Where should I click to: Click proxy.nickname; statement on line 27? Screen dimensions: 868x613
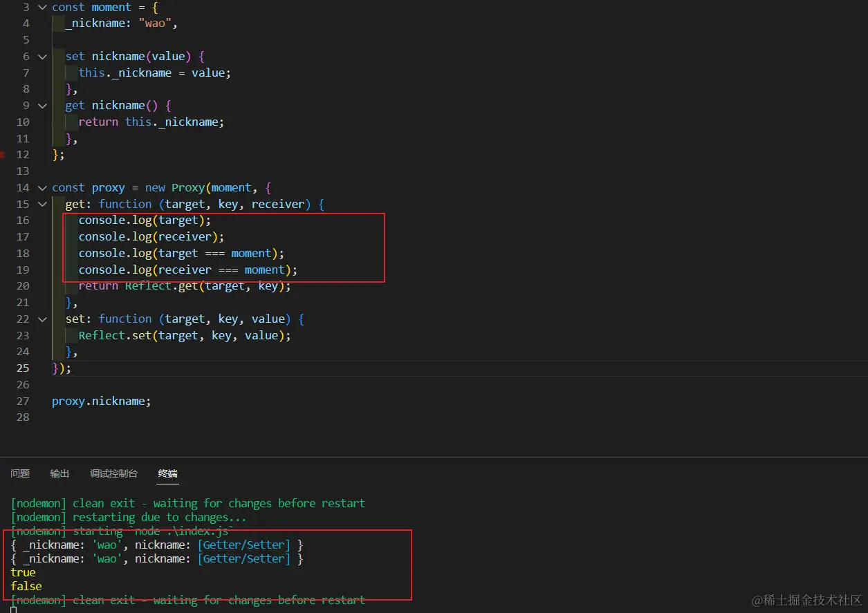[x=102, y=401]
